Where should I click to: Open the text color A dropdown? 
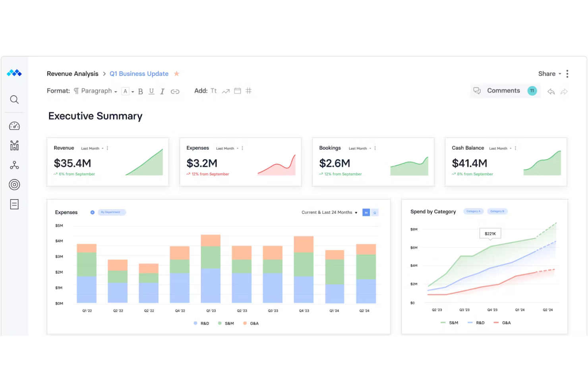[x=128, y=91]
